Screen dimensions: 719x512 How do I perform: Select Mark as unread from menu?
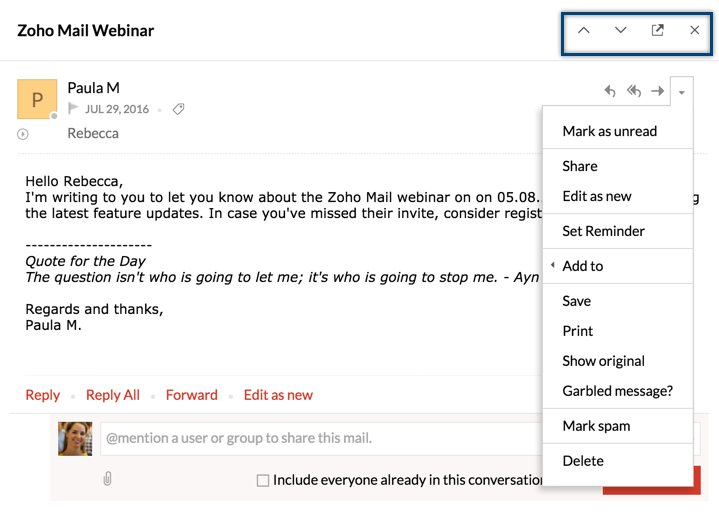click(609, 131)
